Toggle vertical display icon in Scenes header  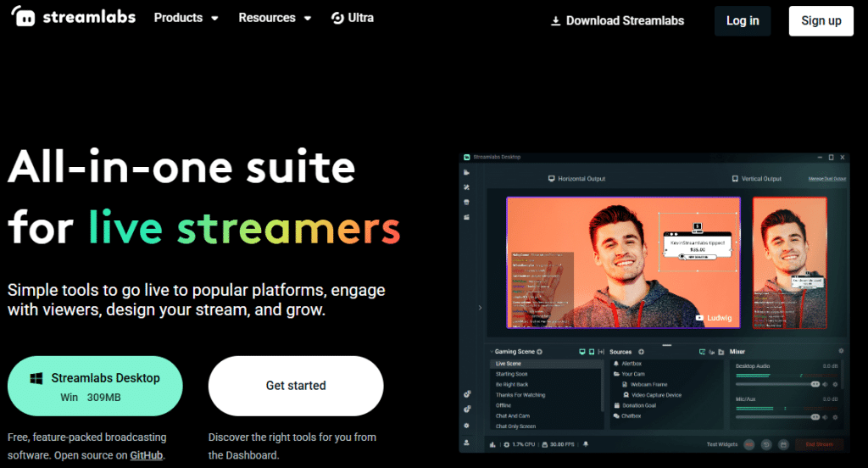pyautogui.click(x=591, y=352)
